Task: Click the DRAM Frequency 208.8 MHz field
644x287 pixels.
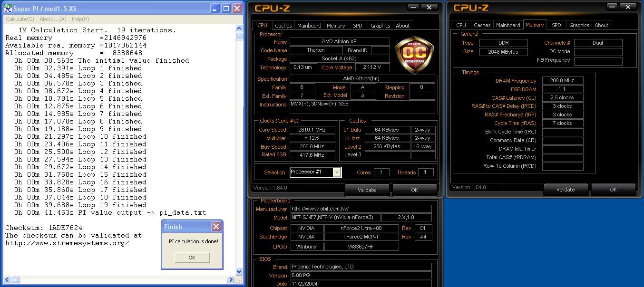Action: pyautogui.click(x=563, y=81)
